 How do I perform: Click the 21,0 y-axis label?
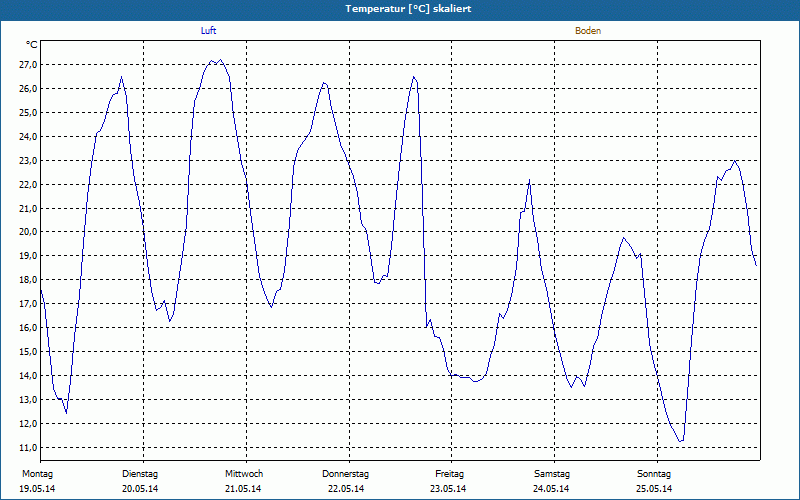[x=28, y=208]
